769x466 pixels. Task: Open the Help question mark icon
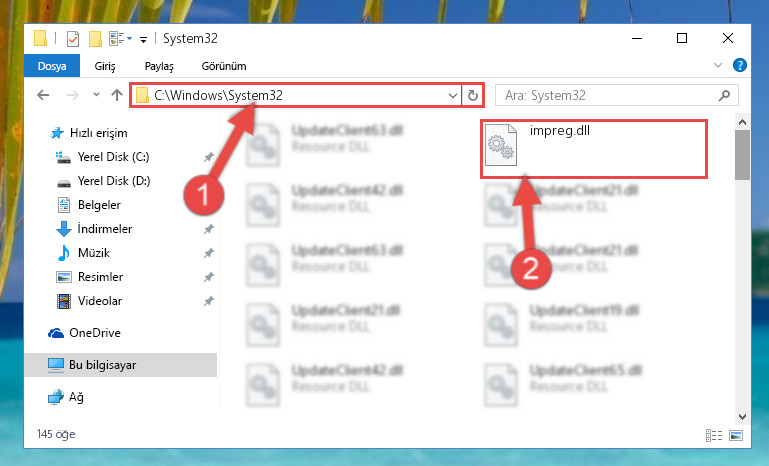point(740,65)
